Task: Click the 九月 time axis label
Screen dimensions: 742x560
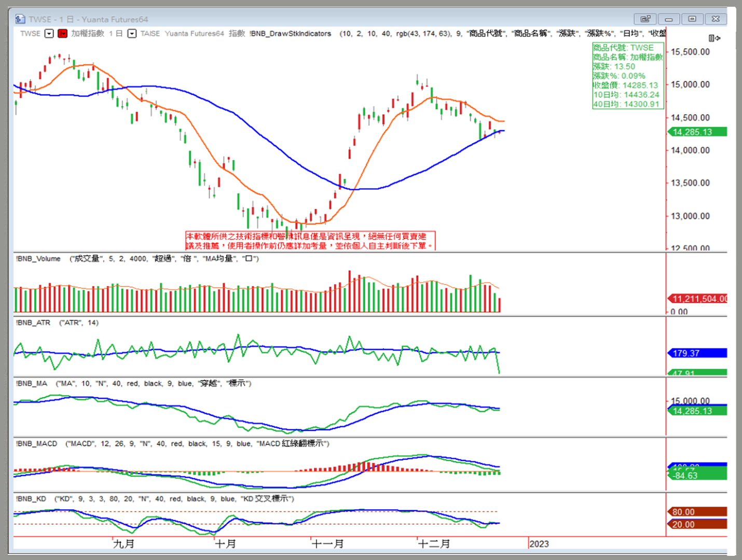Action: (x=123, y=543)
